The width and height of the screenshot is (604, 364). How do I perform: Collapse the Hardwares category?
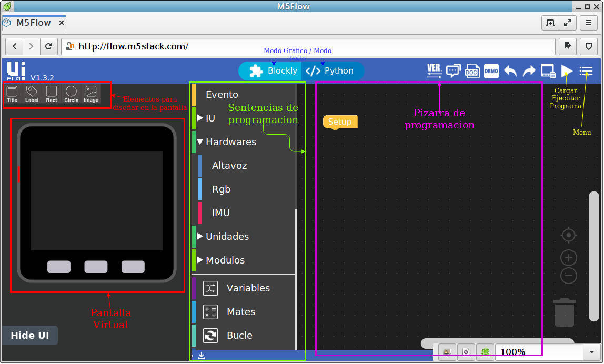point(200,141)
